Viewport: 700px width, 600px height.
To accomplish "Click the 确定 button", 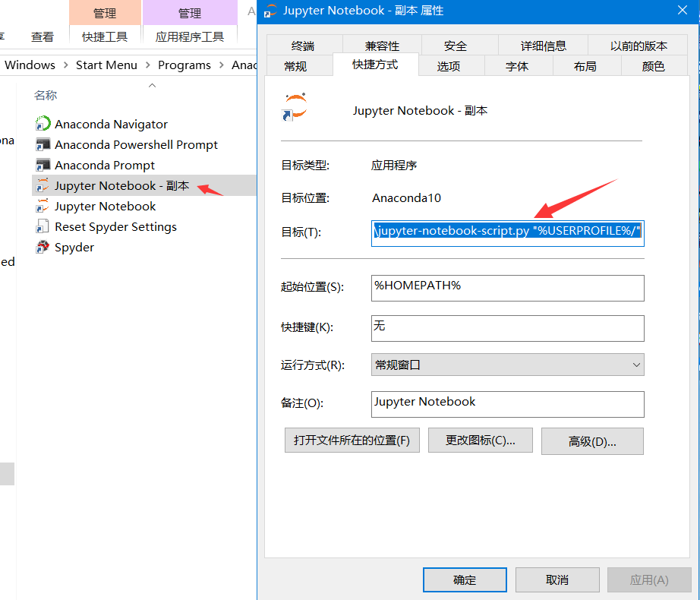I will (465, 579).
